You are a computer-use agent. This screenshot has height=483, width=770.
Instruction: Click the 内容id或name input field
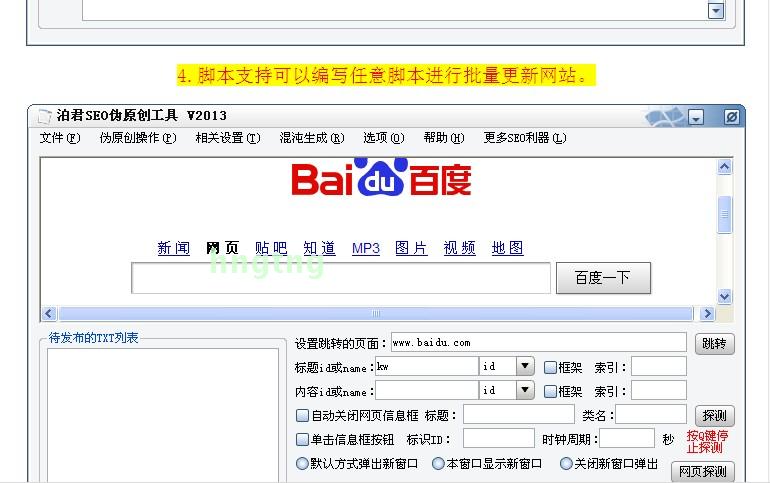tap(427, 390)
